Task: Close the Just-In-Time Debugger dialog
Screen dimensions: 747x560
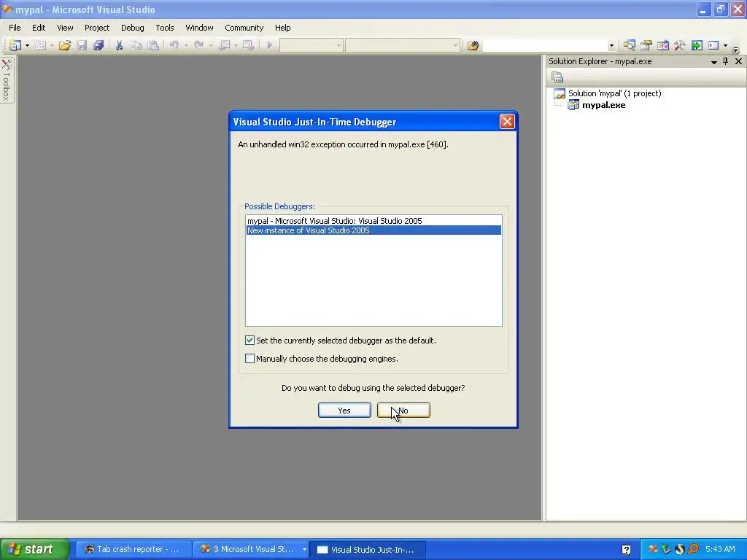Action: tap(507, 122)
